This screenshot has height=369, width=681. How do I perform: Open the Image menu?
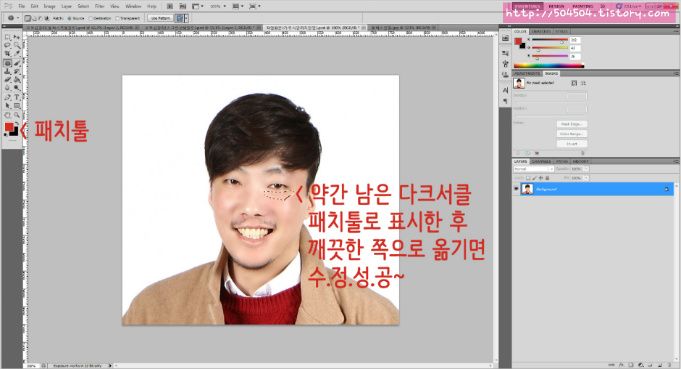[49, 7]
